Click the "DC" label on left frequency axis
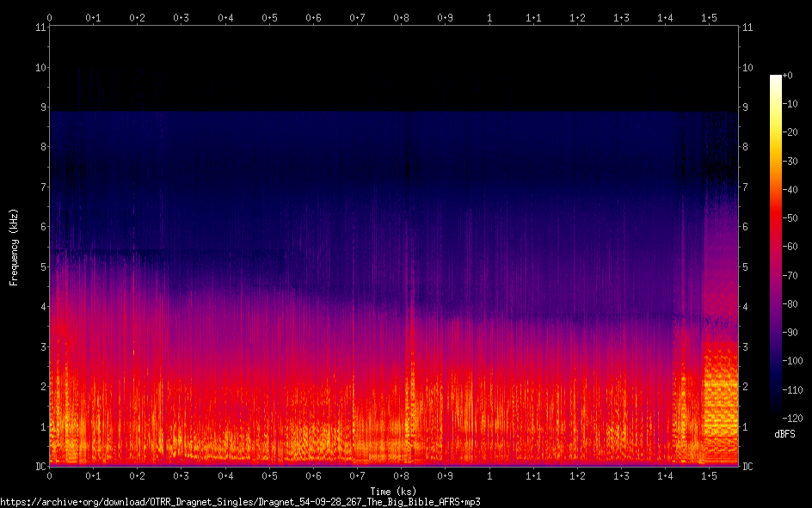The image size is (812, 508). [39, 467]
